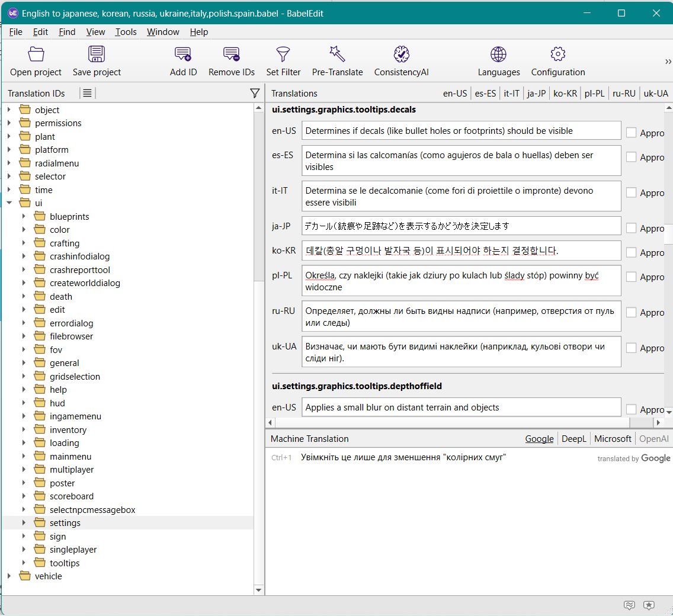673x616 pixels.
Task: Launch the ConsistencyAI tool
Action: [x=401, y=54]
